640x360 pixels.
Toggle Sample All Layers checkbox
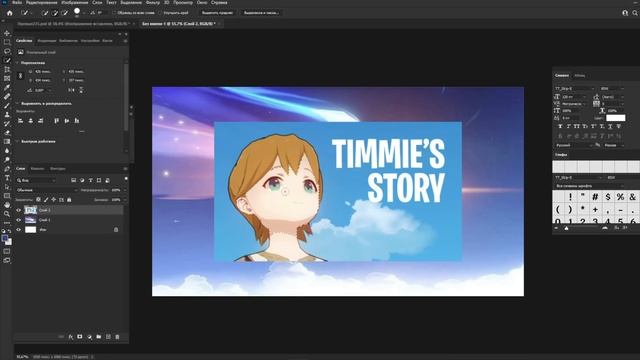pos(114,13)
